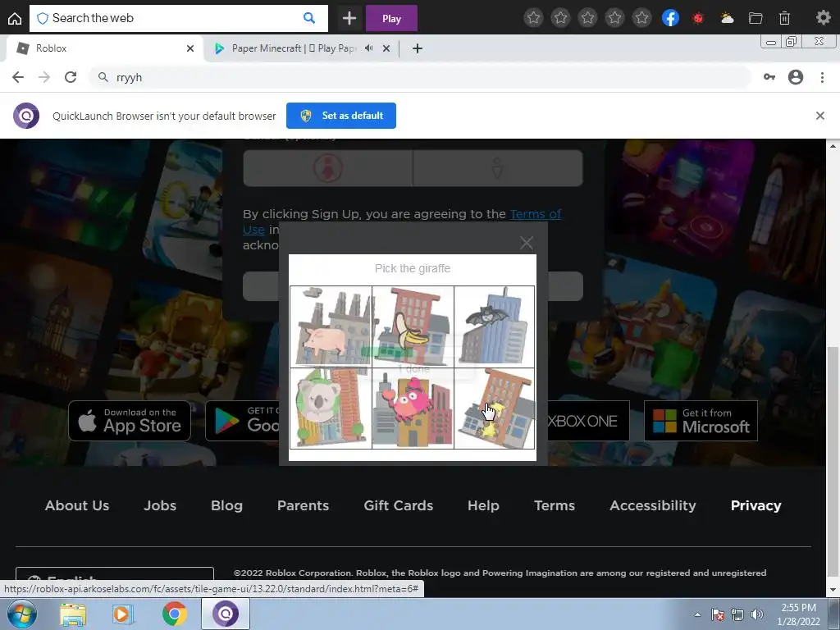Image resolution: width=840 pixels, height=630 pixels.
Task: Open the media player taskbar icon
Action: click(x=123, y=614)
